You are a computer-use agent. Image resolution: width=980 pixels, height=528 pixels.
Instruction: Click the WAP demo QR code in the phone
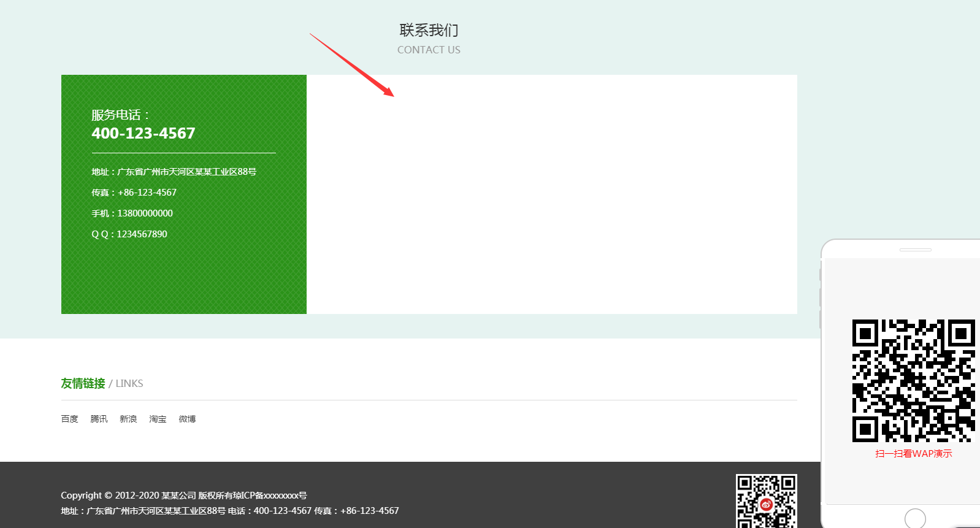(x=913, y=381)
